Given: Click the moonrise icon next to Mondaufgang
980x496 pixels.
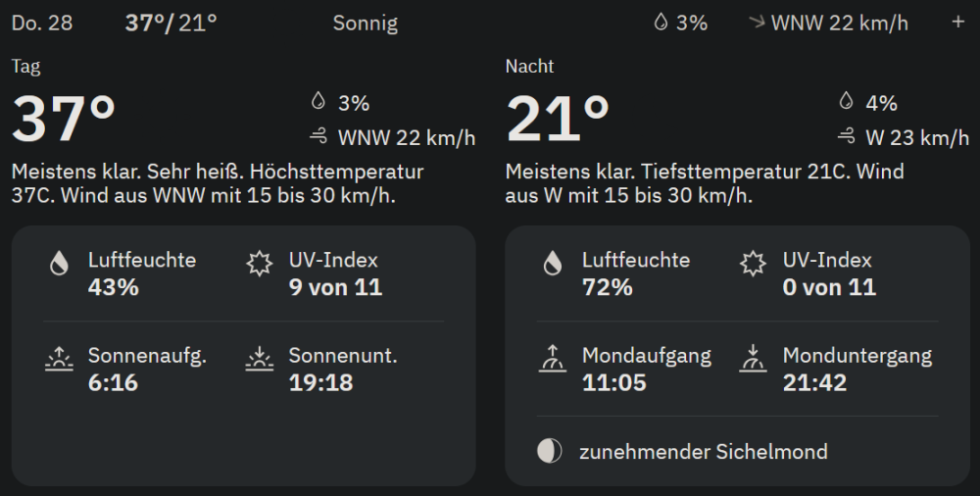Looking at the screenshot, I should coord(553,360).
